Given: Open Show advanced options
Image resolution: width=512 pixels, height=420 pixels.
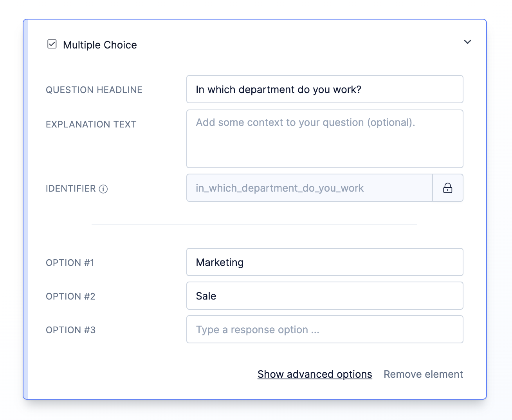Looking at the screenshot, I should pyautogui.click(x=314, y=374).
